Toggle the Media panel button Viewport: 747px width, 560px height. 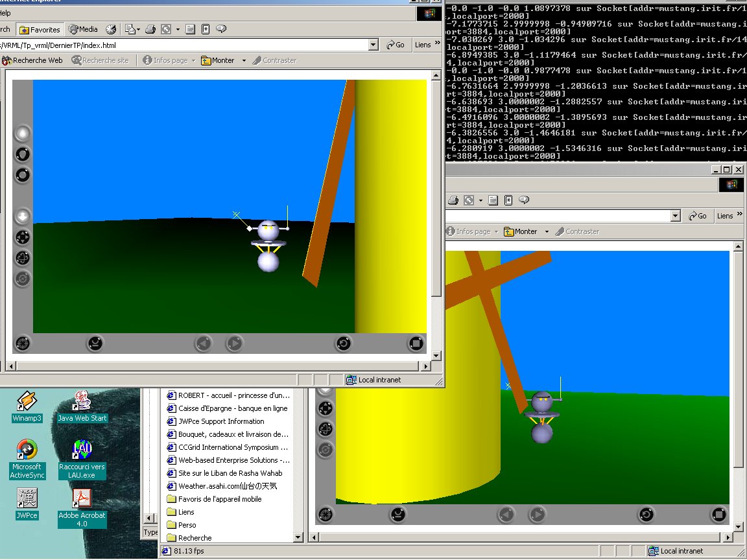click(x=83, y=29)
